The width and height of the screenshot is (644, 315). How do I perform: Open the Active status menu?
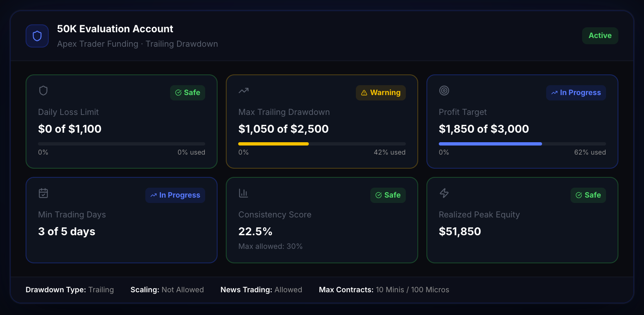[600, 36]
